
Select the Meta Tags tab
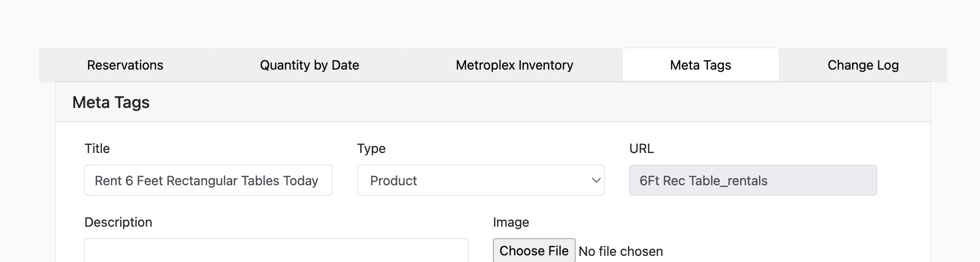[x=700, y=65]
